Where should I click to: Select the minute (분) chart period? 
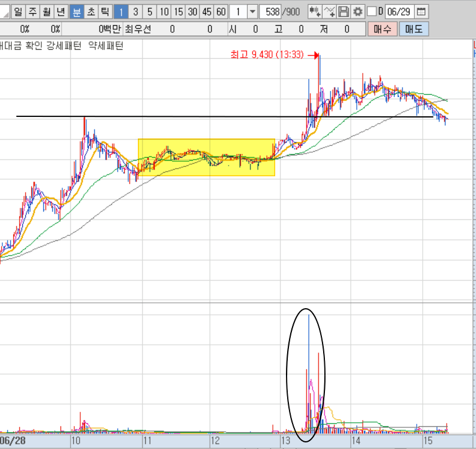click(77, 12)
